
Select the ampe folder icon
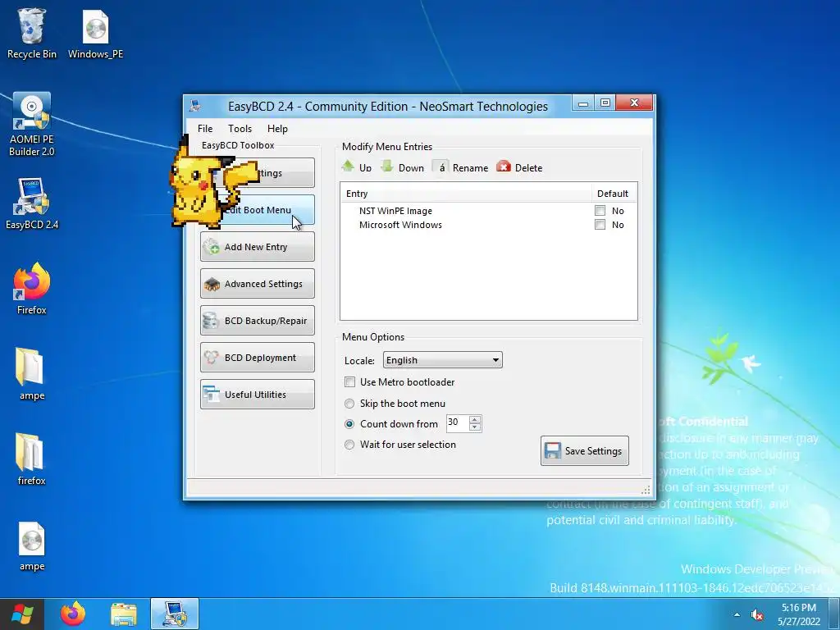click(x=32, y=374)
